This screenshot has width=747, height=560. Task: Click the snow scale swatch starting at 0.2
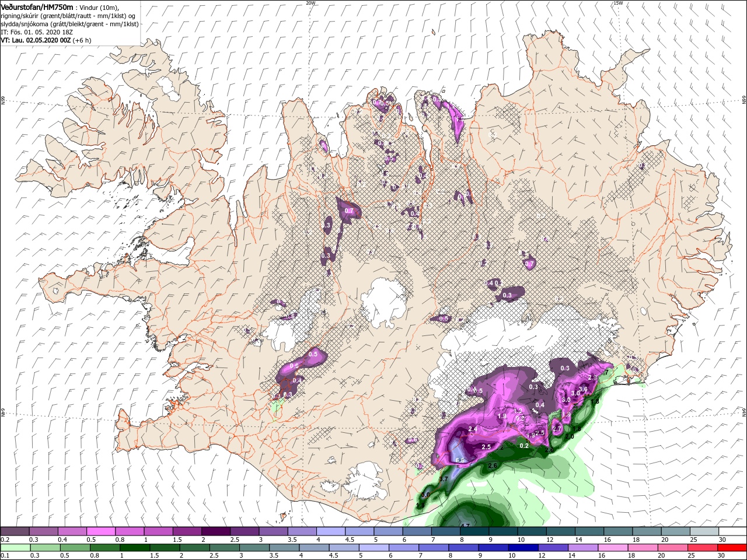coord(15,531)
